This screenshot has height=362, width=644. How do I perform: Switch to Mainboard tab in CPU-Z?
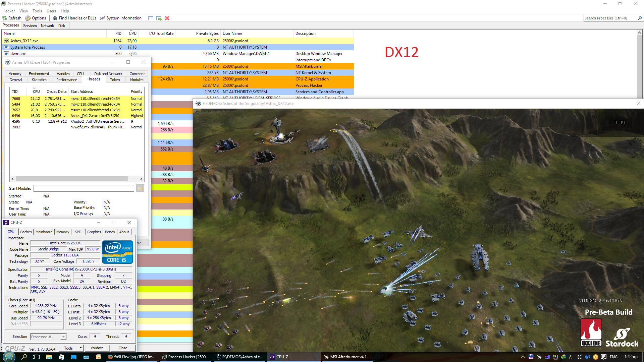(44, 232)
